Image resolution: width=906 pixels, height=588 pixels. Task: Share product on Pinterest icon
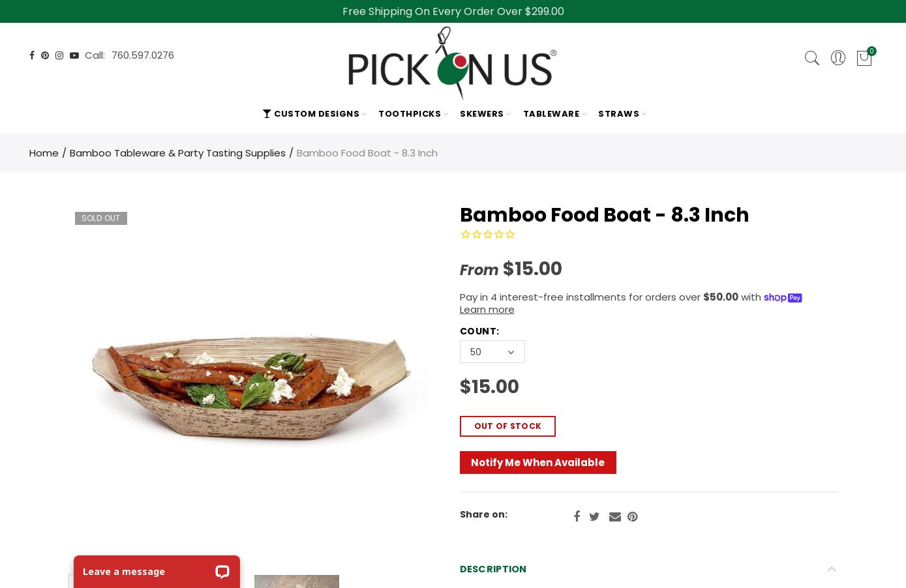click(633, 517)
